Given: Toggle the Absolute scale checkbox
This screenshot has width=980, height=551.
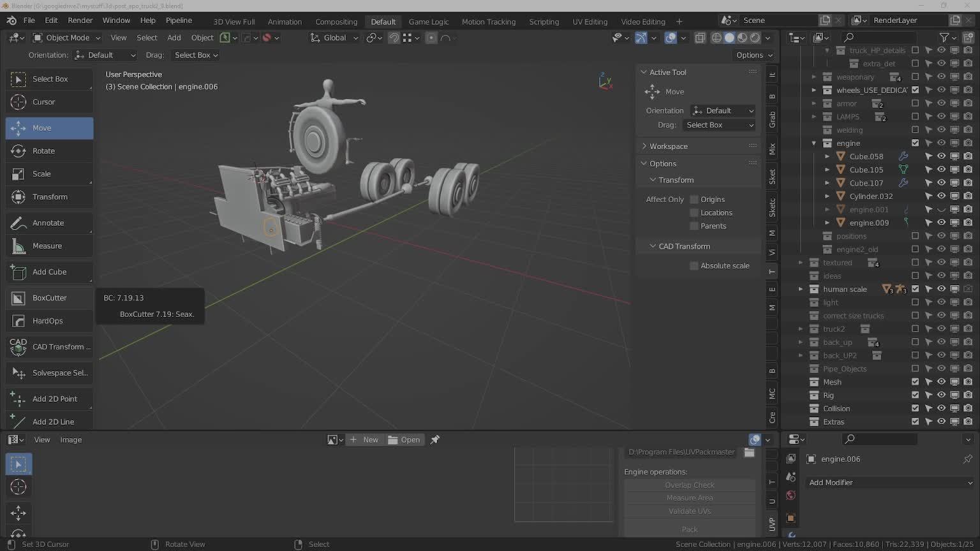Looking at the screenshot, I should [694, 266].
